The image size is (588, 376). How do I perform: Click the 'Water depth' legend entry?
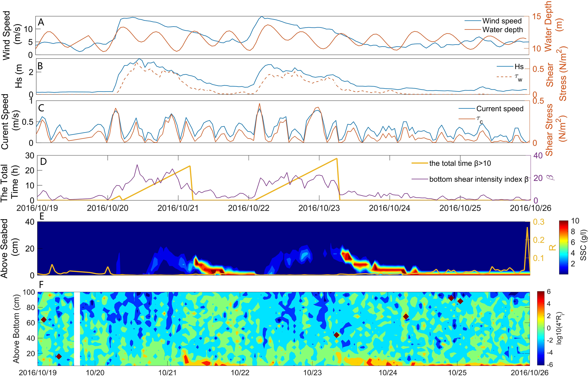(x=503, y=30)
